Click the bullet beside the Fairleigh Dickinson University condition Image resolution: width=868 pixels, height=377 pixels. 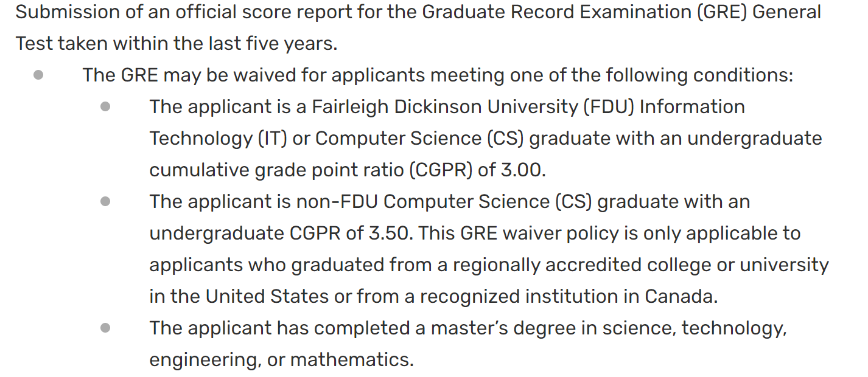105,107
